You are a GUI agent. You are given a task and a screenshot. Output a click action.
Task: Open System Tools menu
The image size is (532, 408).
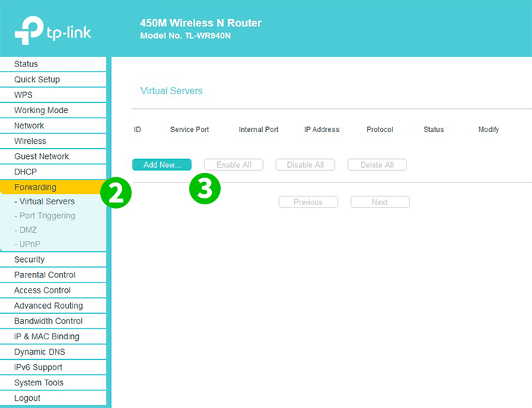(39, 382)
